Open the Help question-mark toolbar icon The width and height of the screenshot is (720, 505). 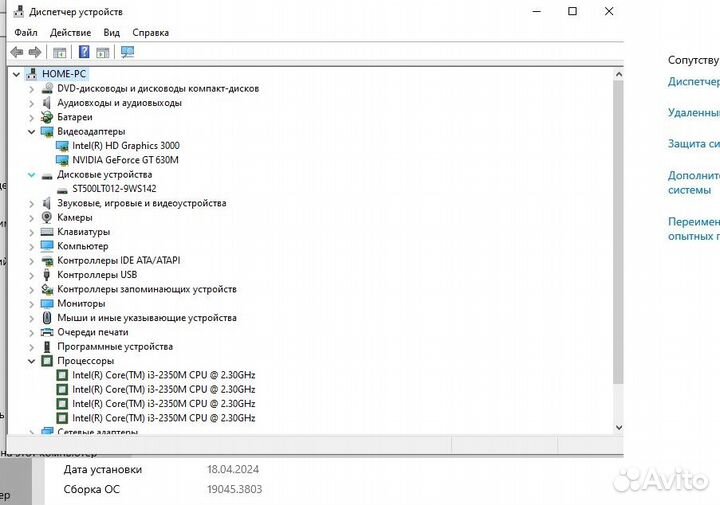point(84,52)
